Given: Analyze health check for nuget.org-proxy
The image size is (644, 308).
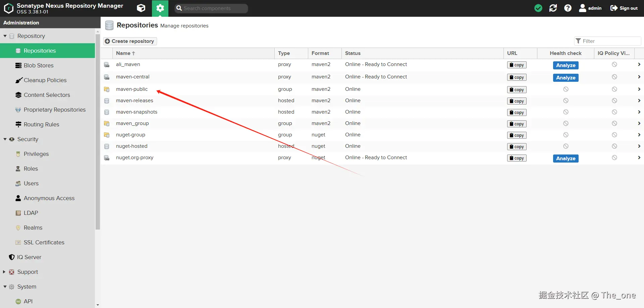Looking at the screenshot, I should [x=566, y=159].
